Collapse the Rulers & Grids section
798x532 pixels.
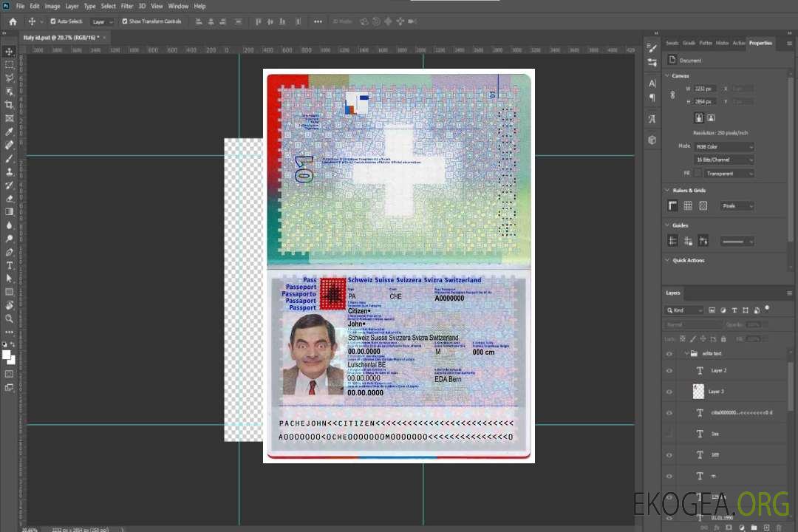[667, 191]
